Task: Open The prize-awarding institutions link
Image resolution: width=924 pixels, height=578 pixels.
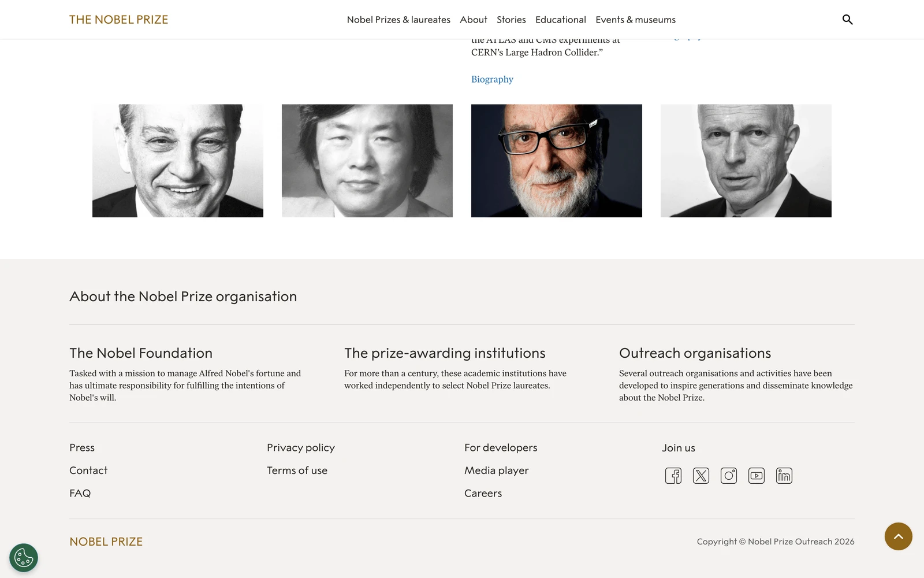Action: tap(445, 353)
